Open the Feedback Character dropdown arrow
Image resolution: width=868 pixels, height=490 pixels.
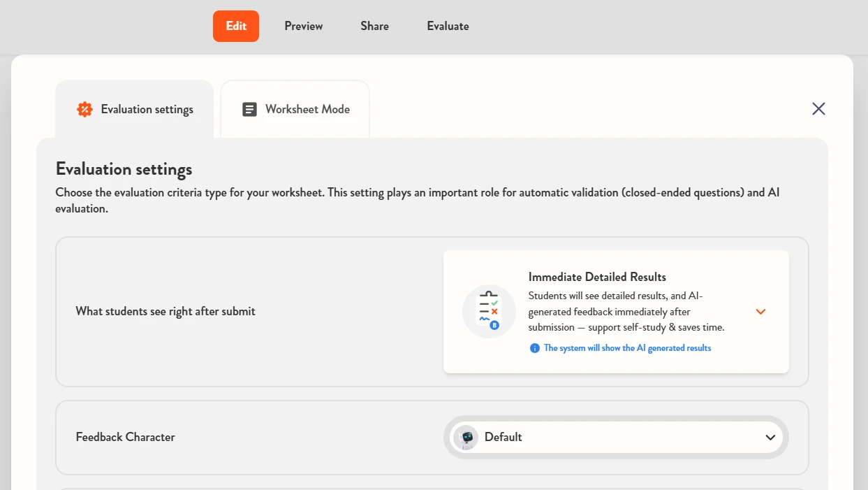coord(770,438)
